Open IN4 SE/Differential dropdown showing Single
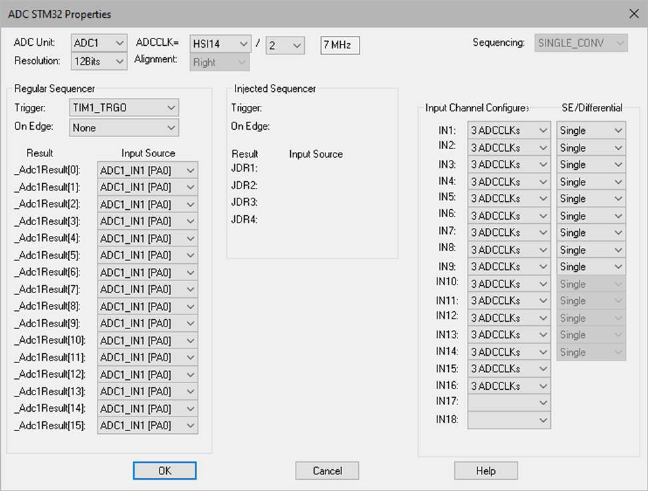 click(591, 182)
